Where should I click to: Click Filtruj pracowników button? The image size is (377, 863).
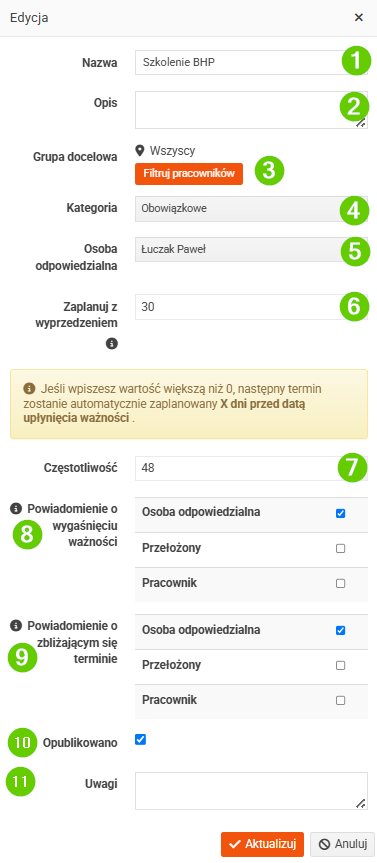(189, 173)
